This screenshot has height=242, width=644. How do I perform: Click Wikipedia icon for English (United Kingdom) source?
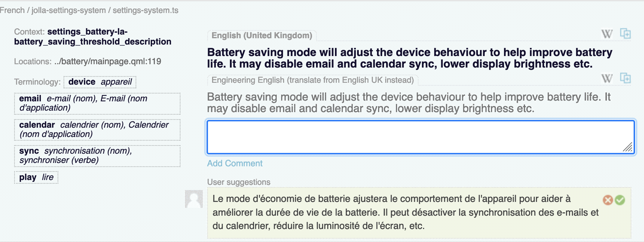click(607, 34)
